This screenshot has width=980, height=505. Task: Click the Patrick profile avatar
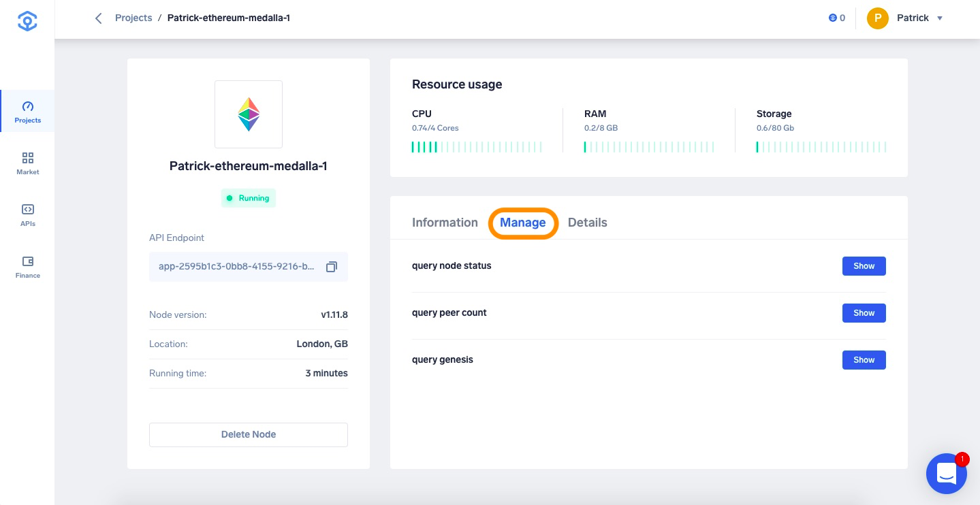[878, 18]
